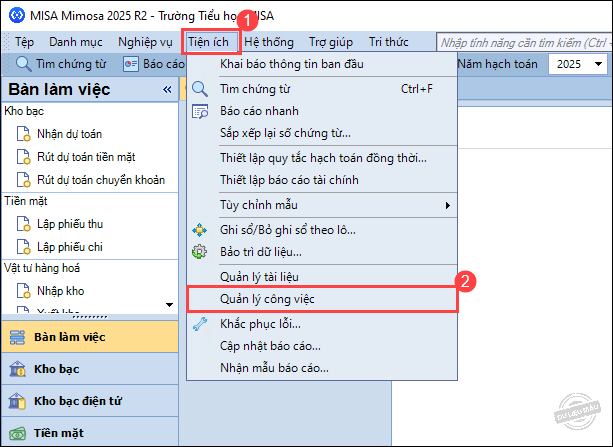Click the Kho bạc building icon
This screenshot has height=447, width=613.
tap(17, 369)
